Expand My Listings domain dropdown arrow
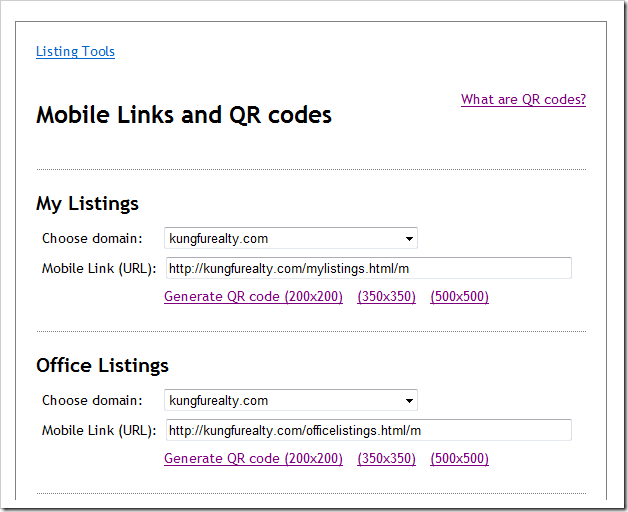This screenshot has width=628, height=512. point(409,239)
